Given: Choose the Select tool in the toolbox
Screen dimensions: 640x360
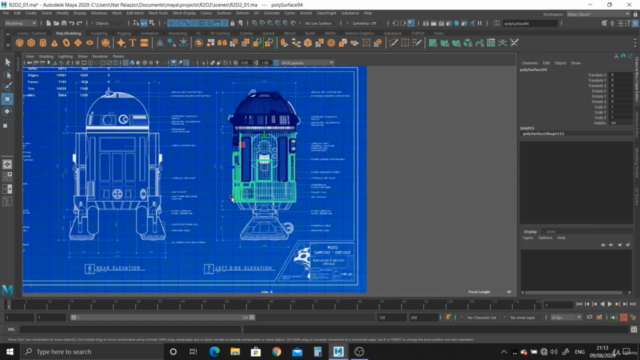Looking at the screenshot, I should 7,62.
